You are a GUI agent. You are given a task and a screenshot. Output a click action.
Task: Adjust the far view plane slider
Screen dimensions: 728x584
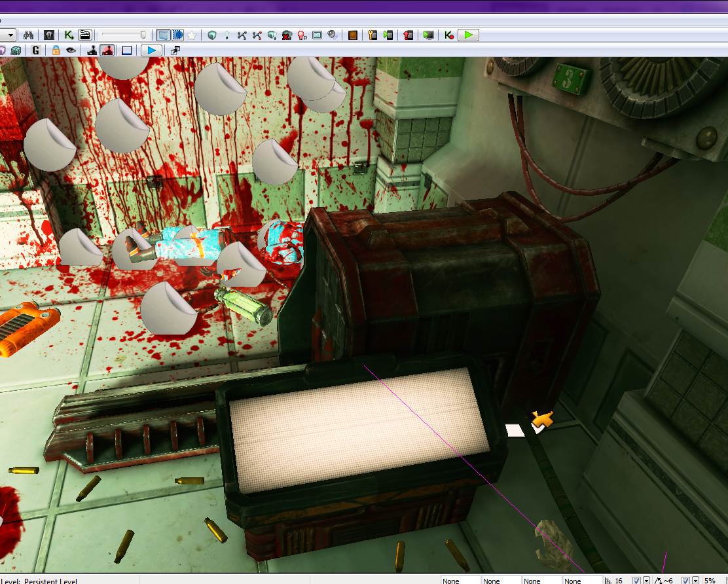124,35
